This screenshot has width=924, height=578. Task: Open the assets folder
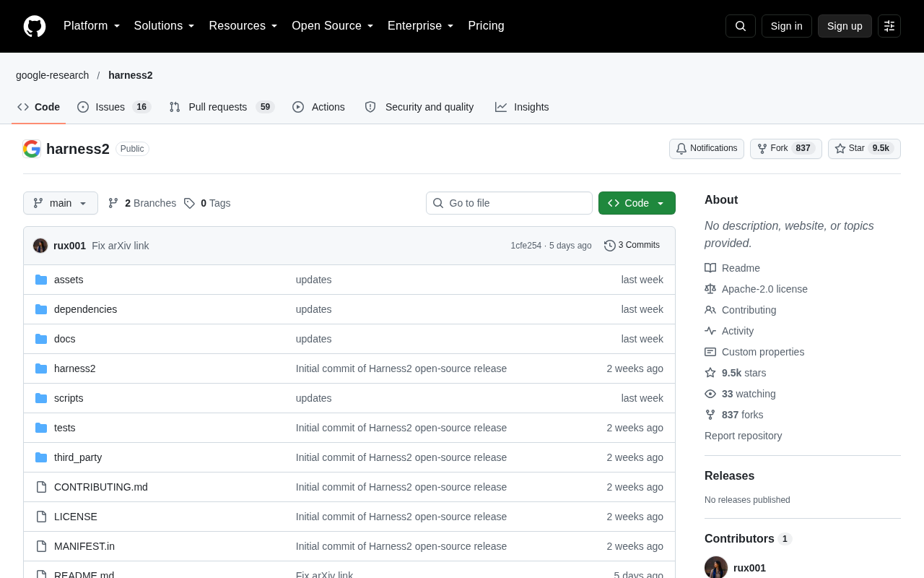pos(69,280)
